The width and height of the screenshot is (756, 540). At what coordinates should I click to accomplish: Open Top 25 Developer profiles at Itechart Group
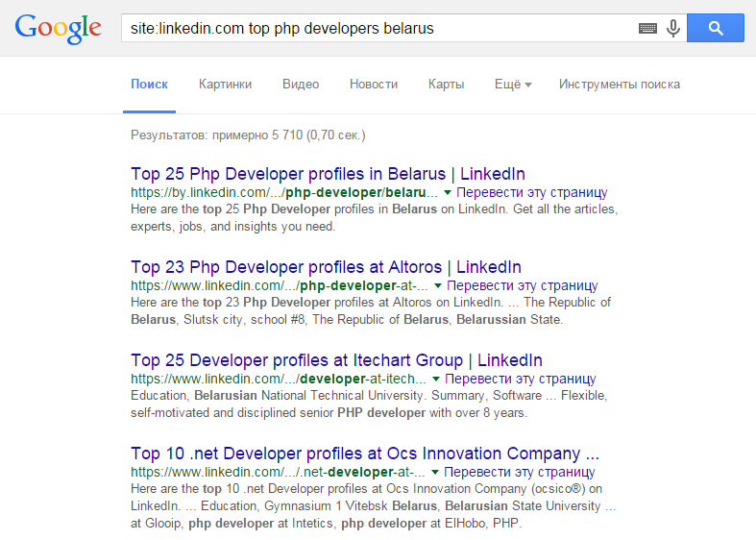pyautogui.click(x=336, y=360)
